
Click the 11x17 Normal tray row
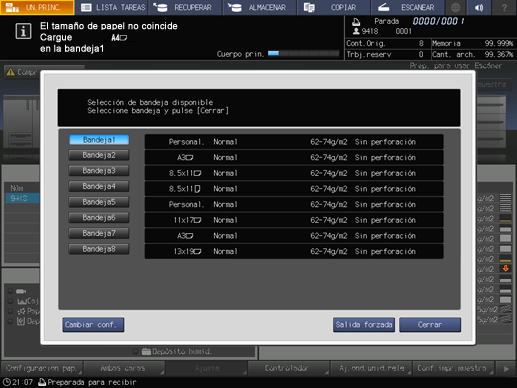294,220
